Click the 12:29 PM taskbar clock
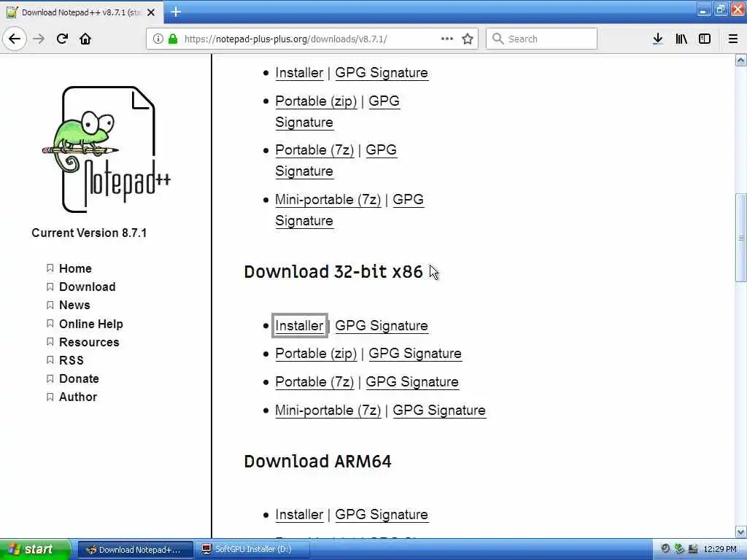The height and width of the screenshot is (560, 747). (x=720, y=550)
